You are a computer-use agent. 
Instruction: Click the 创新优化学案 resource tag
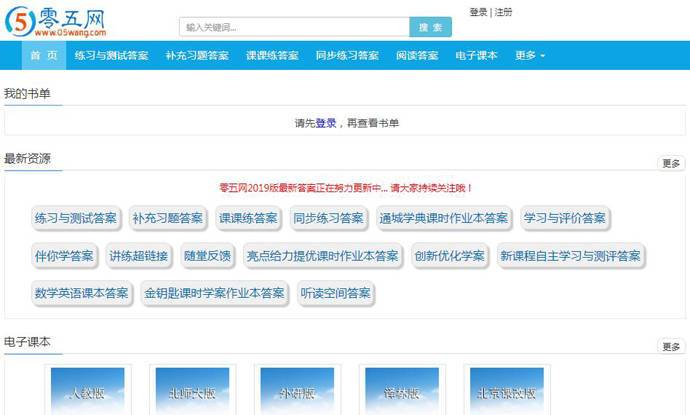click(449, 256)
